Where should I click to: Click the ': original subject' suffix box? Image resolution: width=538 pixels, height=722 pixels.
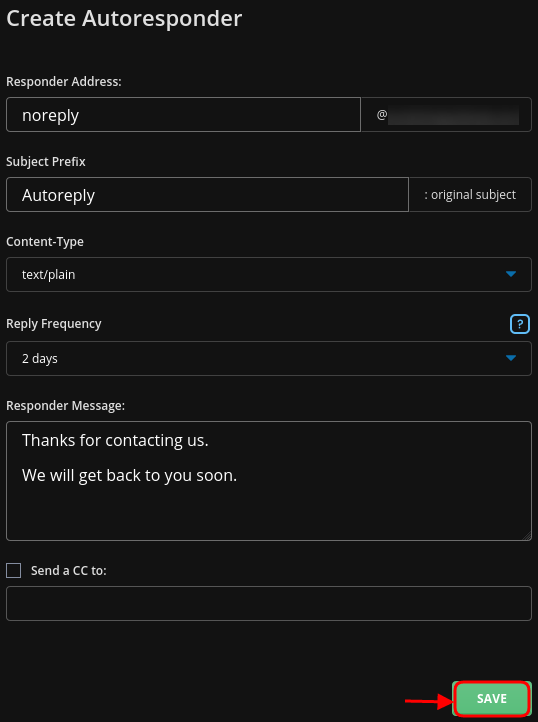coord(470,195)
